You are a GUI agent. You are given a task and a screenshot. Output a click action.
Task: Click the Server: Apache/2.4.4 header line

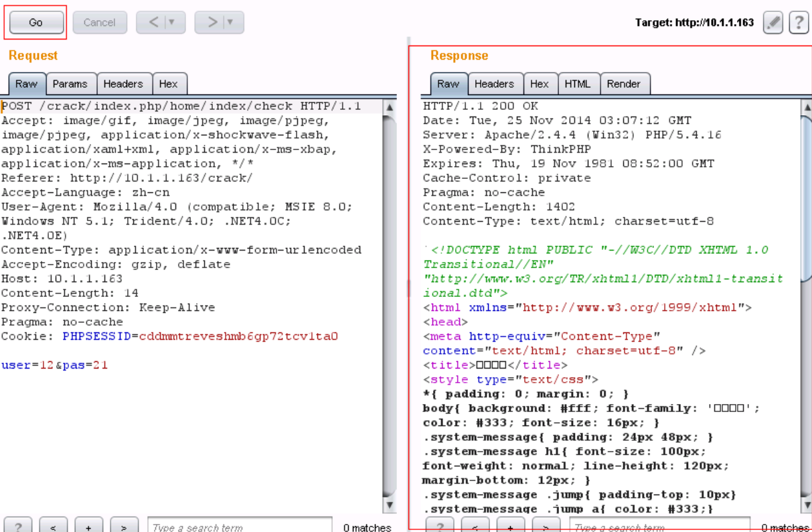[x=572, y=135]
